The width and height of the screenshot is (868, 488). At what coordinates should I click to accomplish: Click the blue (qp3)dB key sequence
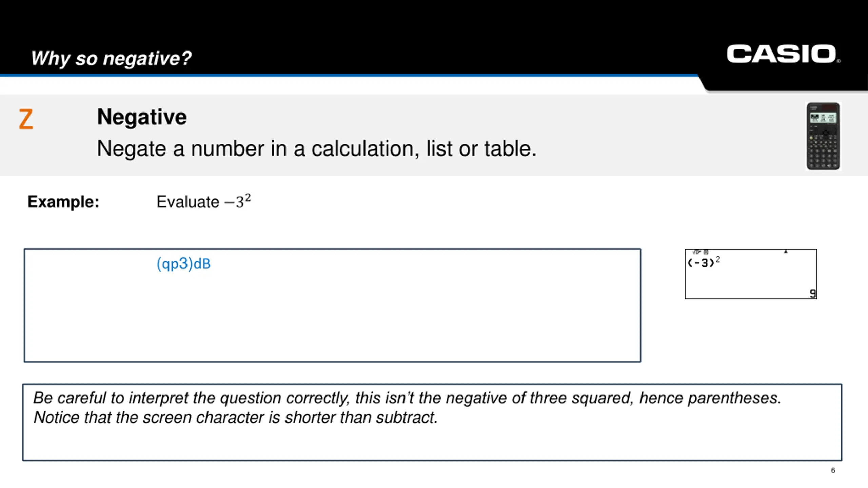pyautogui.click(x=183, y=264)
